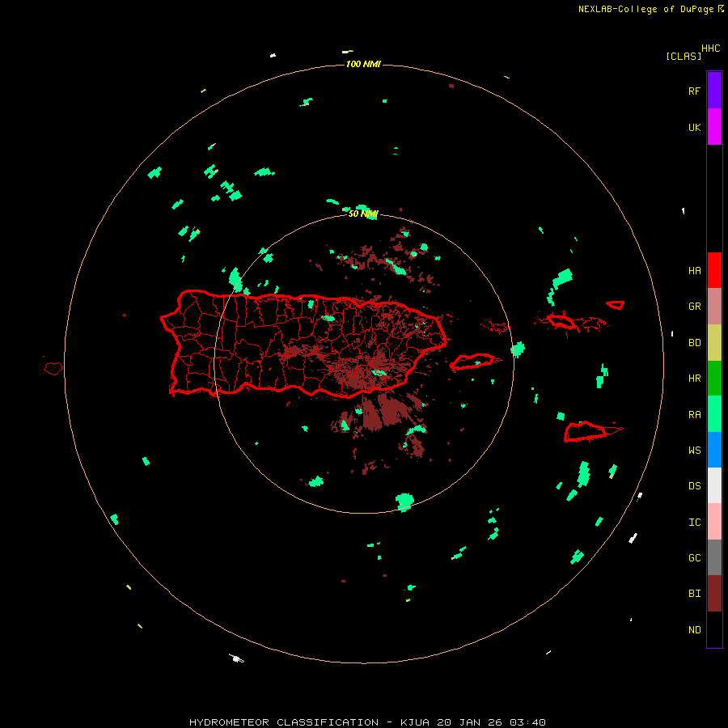Click the UK legend label
The image size is (728, 728).
[x=694, y=128]
